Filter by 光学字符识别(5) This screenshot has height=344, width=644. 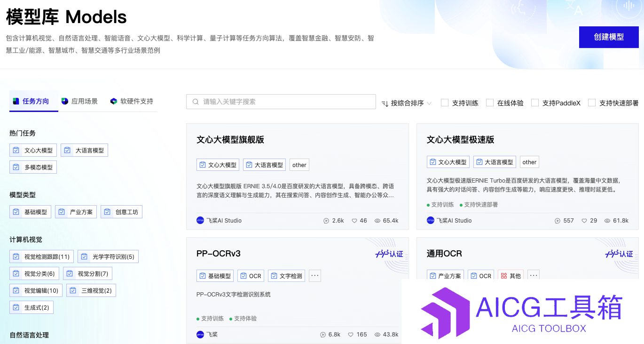tap(108, 256)
